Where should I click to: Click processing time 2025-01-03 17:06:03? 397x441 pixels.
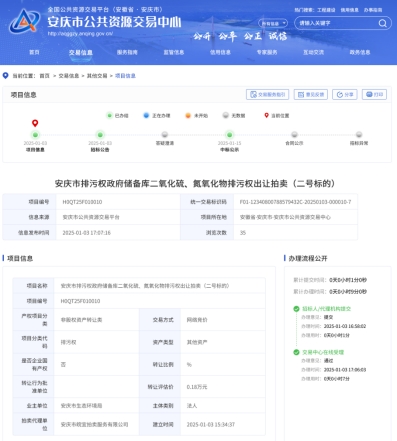pos(345,370)
